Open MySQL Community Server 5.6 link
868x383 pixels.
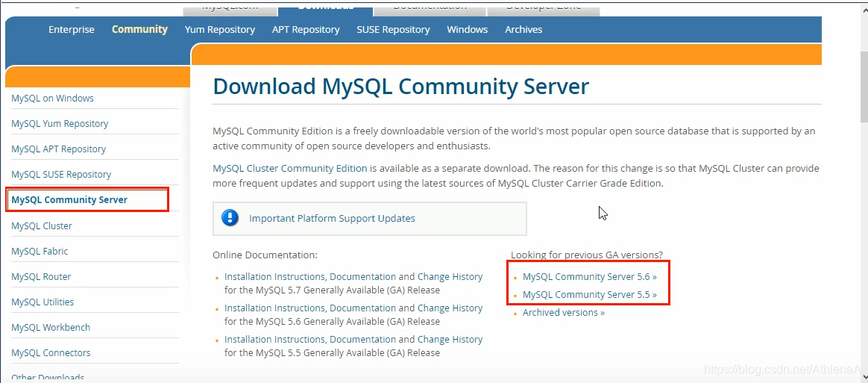590,276
